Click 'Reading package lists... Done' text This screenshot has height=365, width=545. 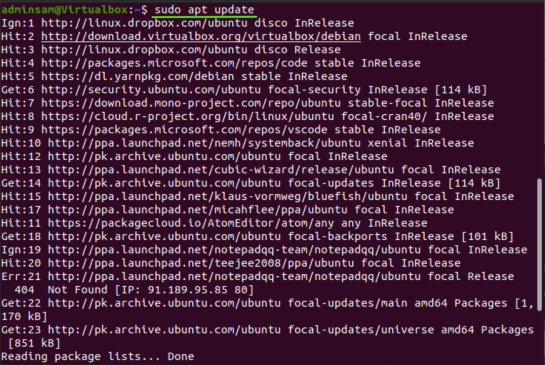98,356
